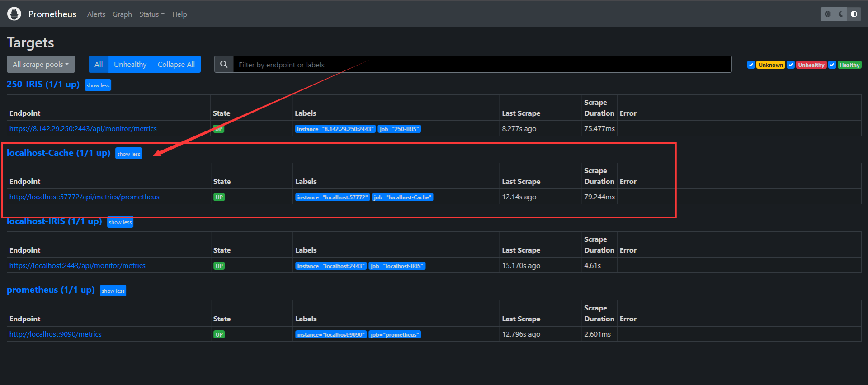The height and width of the screenshot is (385, 868).
Task: Open 250-IRIS (1/1 up) pool heading
Action: (43, 84)
